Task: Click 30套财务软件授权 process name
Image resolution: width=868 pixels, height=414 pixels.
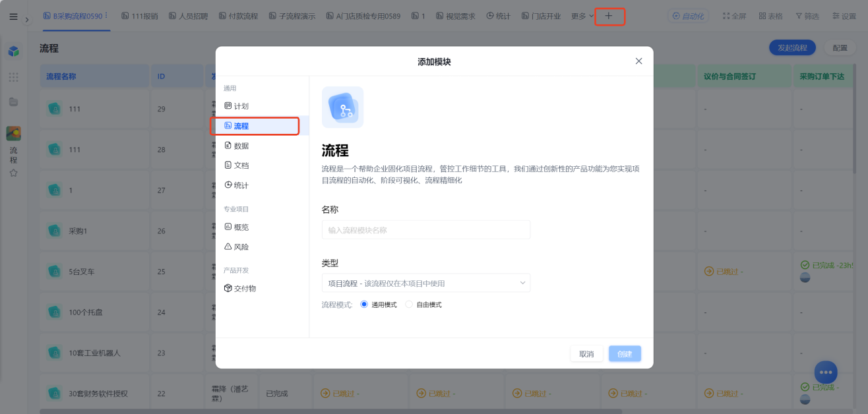Action: tap(98, 394)
